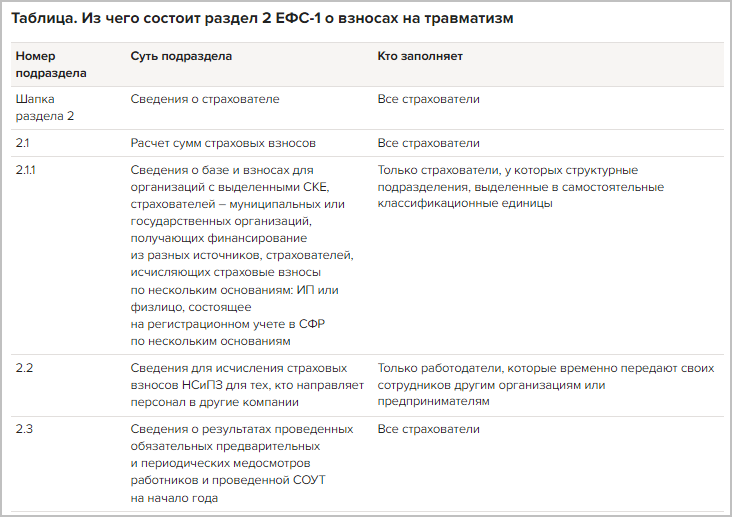Click "Все страхователи" in the 2.1 row

pos(428,143)
